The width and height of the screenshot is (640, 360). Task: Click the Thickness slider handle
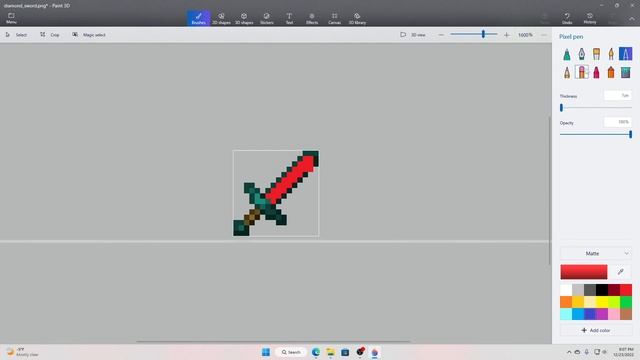(562, 108)
